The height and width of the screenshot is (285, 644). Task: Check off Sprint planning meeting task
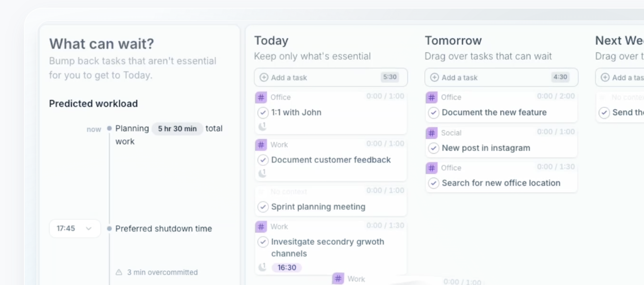pyautogui.click(x=263, y=207)
